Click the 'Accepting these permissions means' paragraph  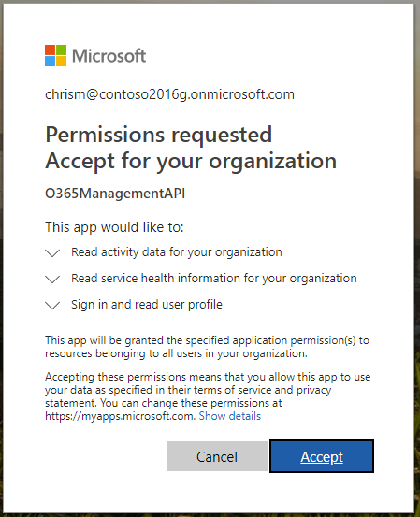pos(208,396)
